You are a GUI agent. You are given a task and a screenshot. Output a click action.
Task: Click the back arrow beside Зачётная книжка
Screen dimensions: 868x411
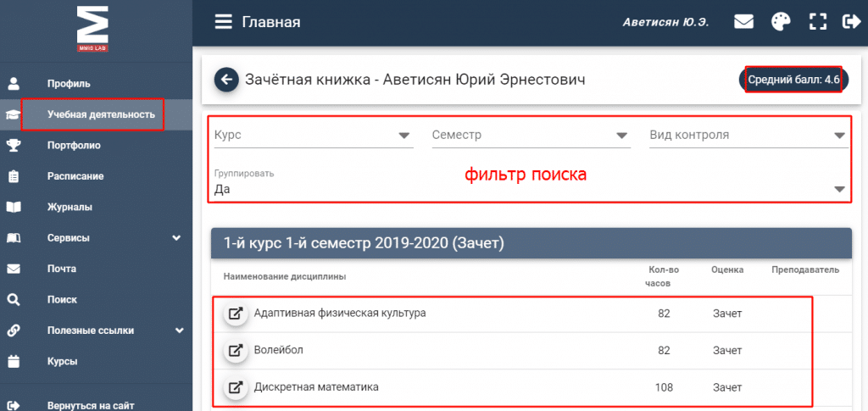coord(225,80)
